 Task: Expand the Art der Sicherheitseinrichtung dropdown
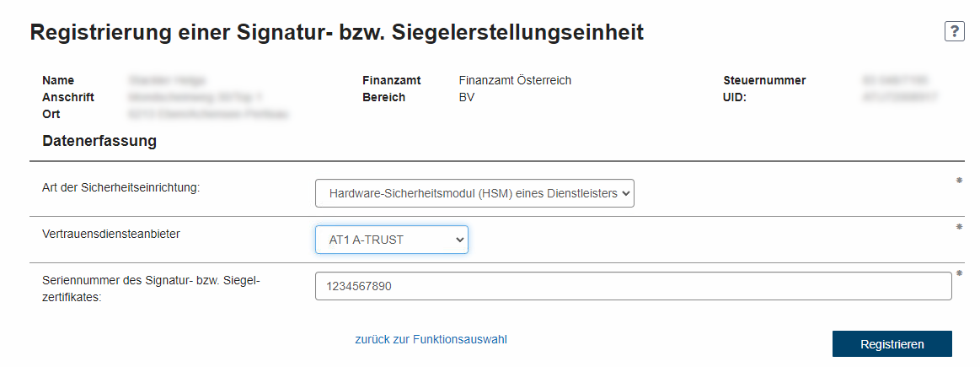click(474, 193)
